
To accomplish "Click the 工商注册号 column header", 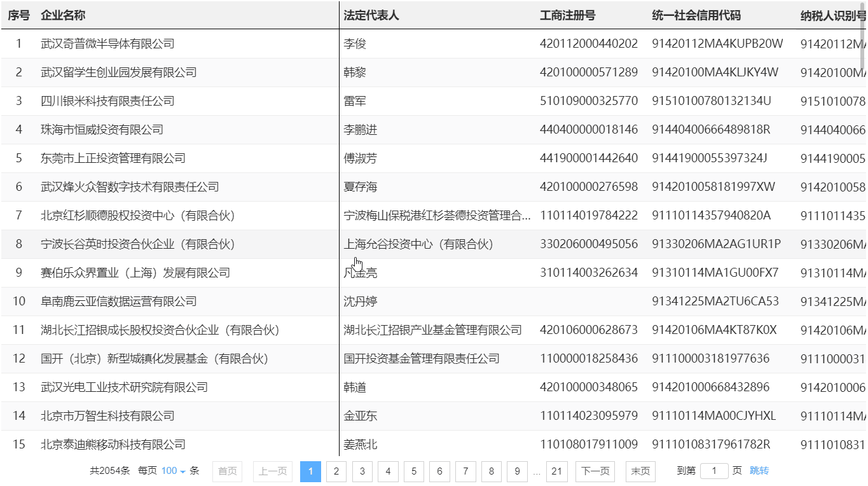I will 568,14.
